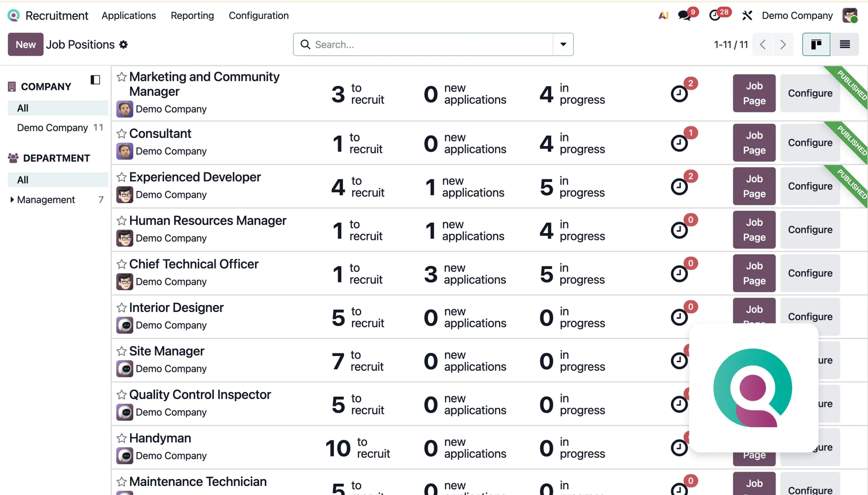Open activity clock for Consultant
Image resolution: width=868 pixels, height=495 pixels.
click(x=679, y=143)
